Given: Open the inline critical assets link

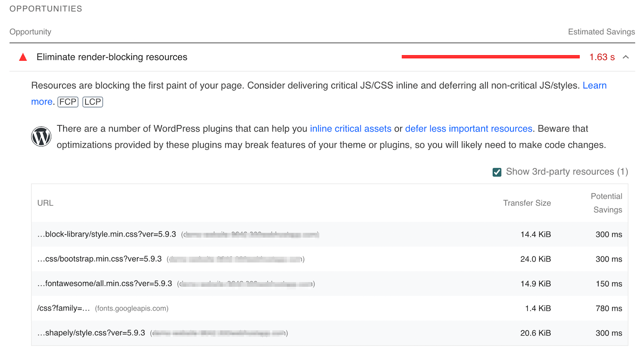Looking at the screenshot, I should tap(351, 129).
